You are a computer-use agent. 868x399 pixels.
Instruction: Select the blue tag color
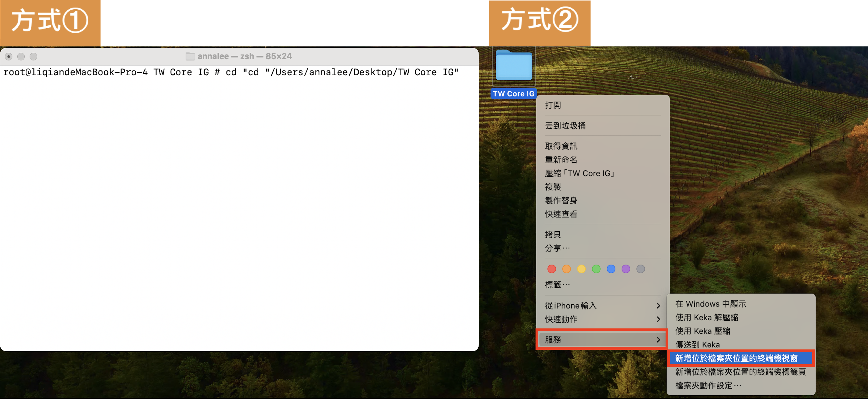pos(611,269)
